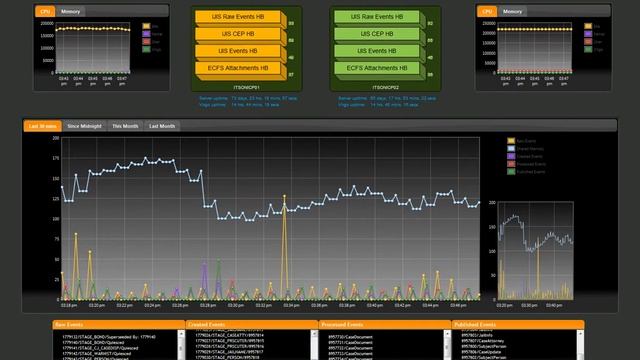This screenshot has width=640, height=360.
Task: Select row 1779142/STAGE_WARMST/Quiesced
Action: [x=96, y=354]
